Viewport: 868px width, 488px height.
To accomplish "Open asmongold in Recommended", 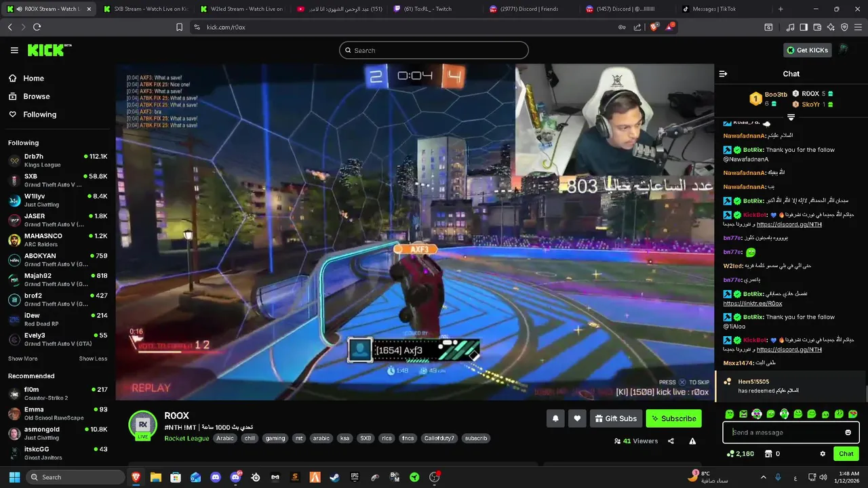I will pyautogui.click(x=58, y=433).
